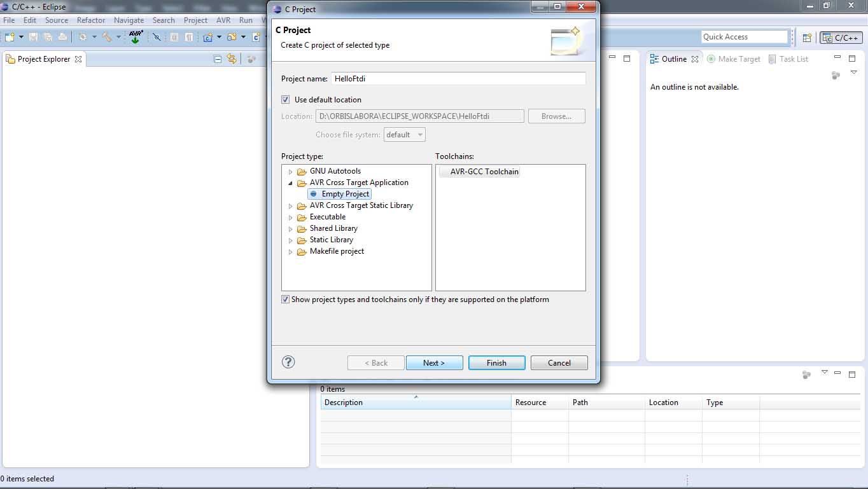
Task: Click the Open Perspective icon
Action: point(807,38)
